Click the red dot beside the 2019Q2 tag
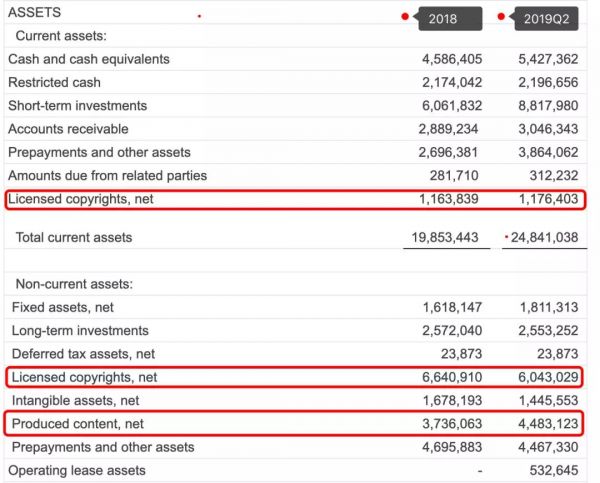600x483 pixels. [x=501, y=16]
